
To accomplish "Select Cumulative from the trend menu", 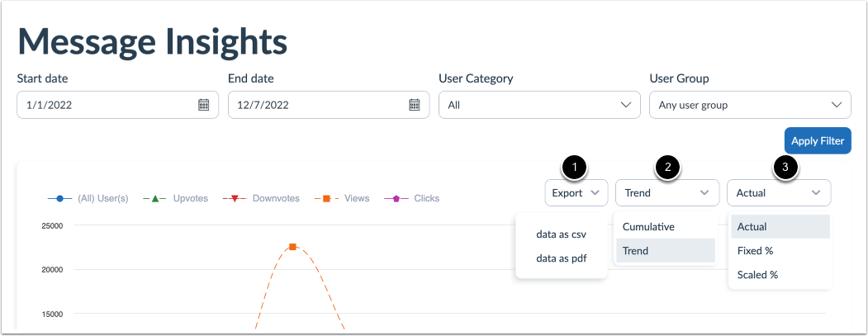I will 648,226.
